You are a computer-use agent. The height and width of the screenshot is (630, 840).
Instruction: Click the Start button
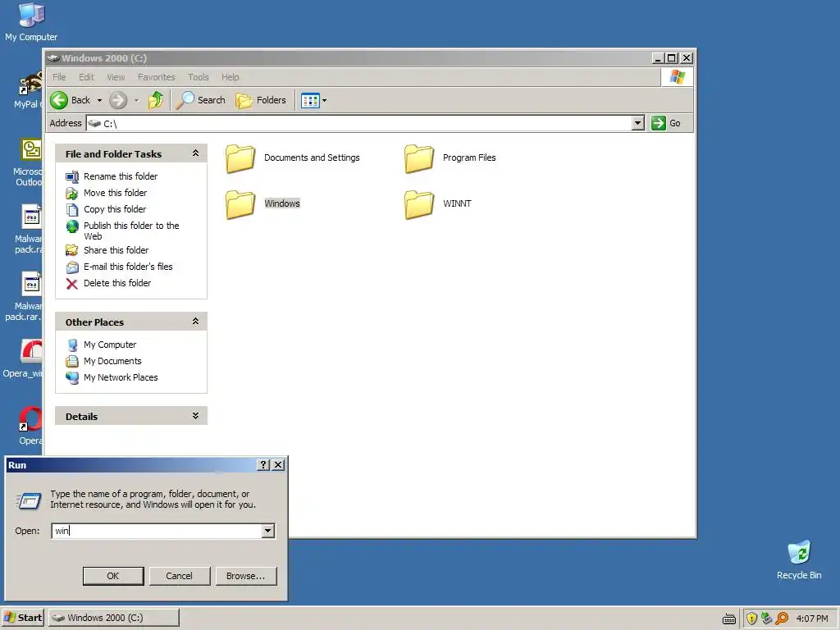point(22,618)
